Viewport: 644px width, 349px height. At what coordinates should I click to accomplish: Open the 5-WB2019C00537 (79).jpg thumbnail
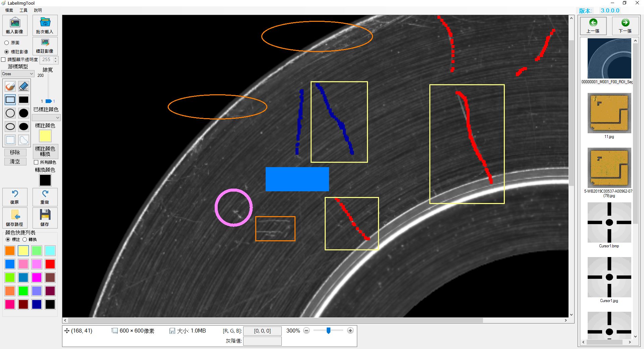pos(609,168)
